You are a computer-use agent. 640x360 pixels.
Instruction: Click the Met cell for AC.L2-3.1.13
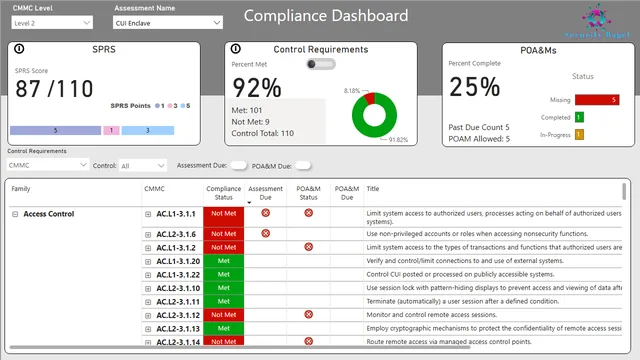point(224,328)
